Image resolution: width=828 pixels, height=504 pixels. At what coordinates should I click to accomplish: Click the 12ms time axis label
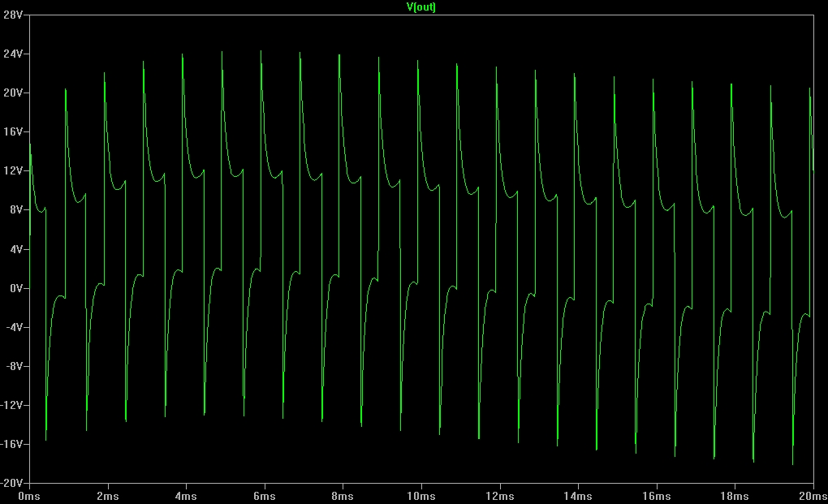[499, 497]
